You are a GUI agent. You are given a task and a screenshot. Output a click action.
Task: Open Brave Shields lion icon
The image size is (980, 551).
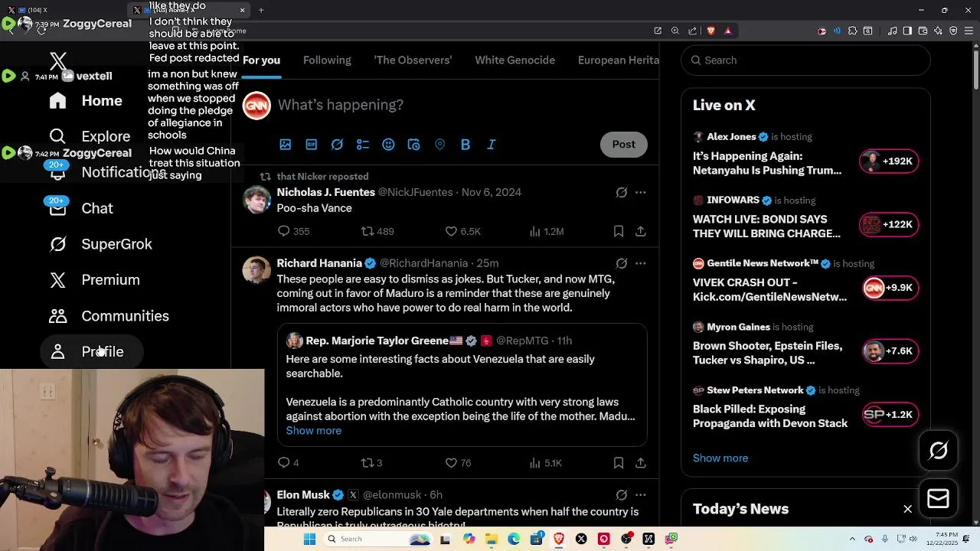point(710,31)
